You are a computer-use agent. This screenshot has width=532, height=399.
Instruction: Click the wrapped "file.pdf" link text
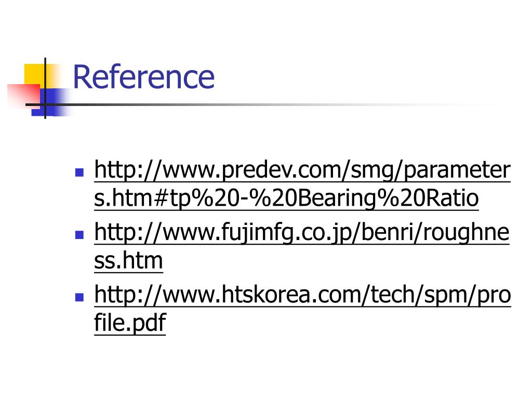pos(130,323)
